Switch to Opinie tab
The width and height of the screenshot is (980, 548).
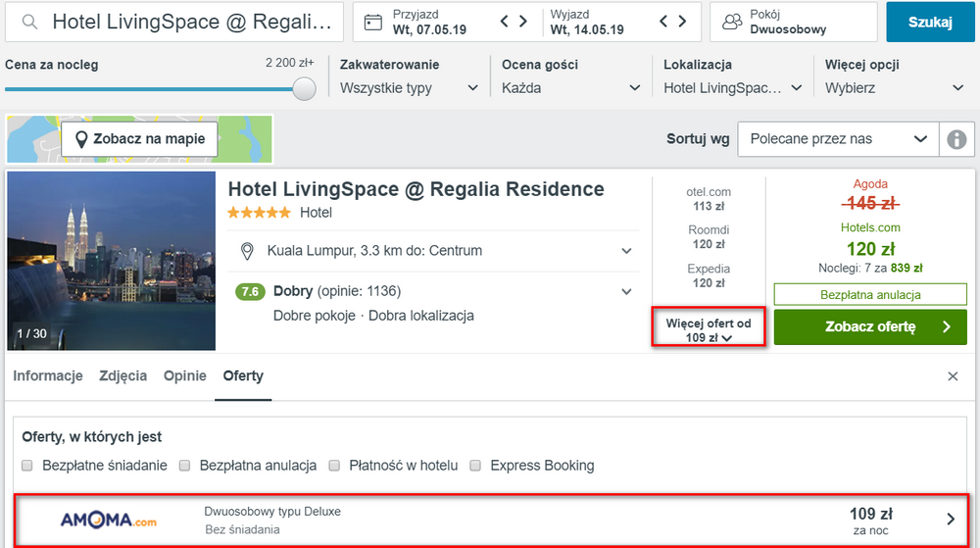[x=185, y=376]
